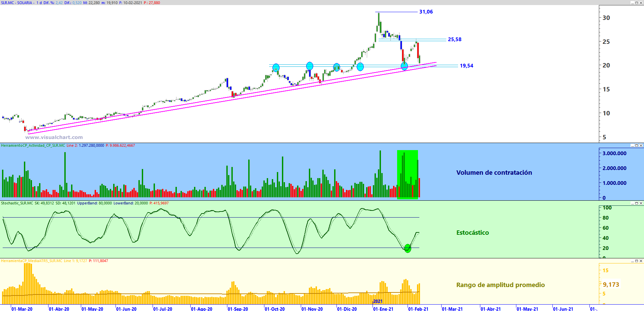
Task: Click the 01-Sep-20 date on time axis
Action: pos(238,309)
